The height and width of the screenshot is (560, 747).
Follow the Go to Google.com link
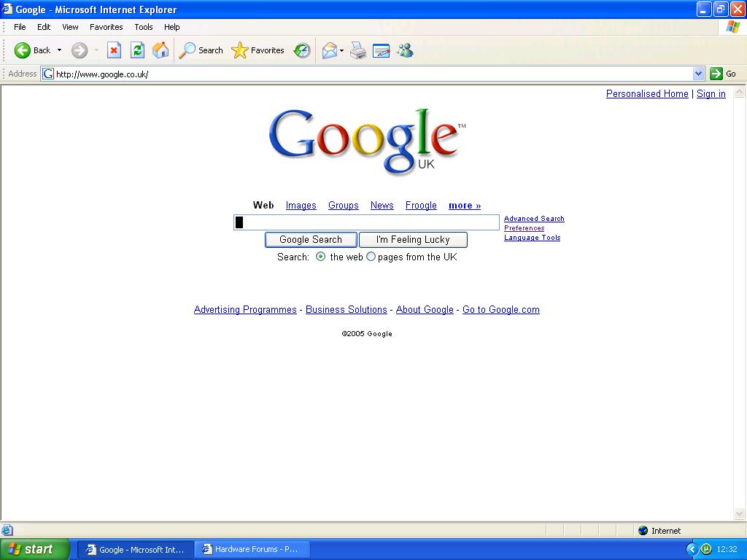tap(501, 309)
